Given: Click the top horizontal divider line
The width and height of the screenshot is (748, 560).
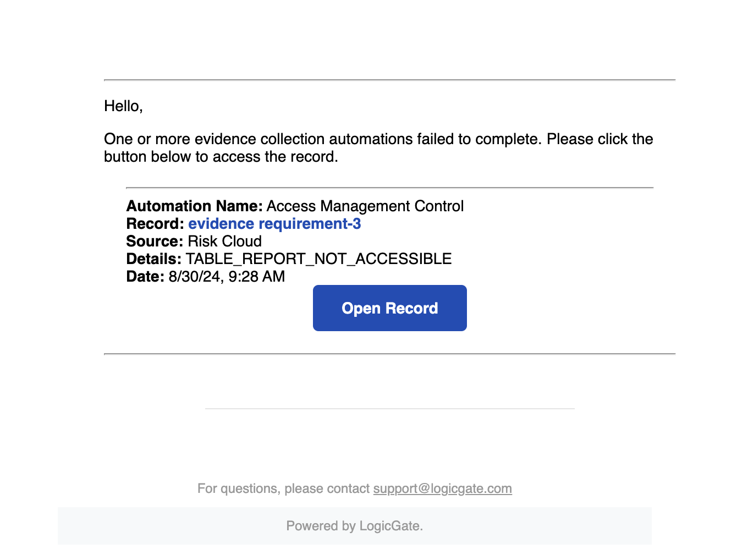Looking at the screenshot, I should (x=389, y=79).
